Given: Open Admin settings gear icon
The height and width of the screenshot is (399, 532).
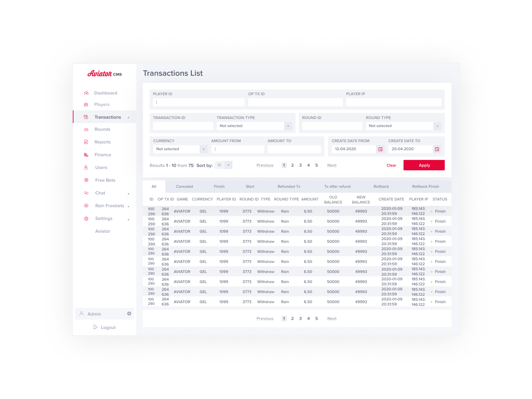Looking at the screenshot, I should [x=129, y=314].
